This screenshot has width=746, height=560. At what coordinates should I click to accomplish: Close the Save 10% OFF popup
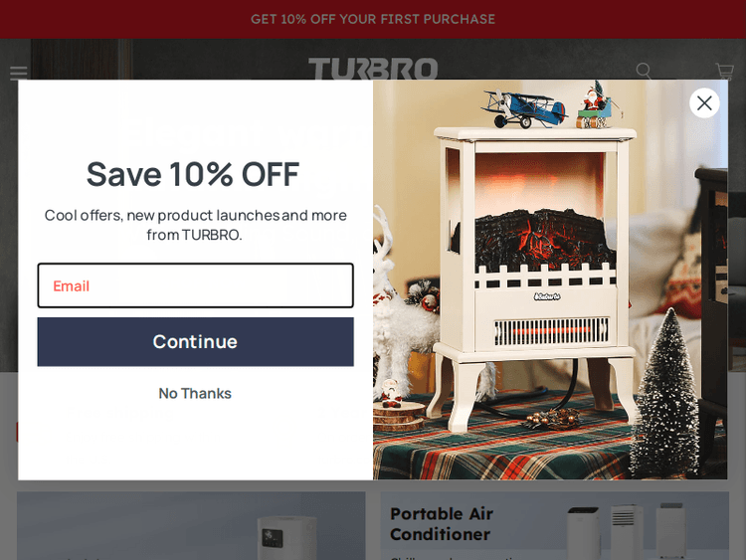704,102
